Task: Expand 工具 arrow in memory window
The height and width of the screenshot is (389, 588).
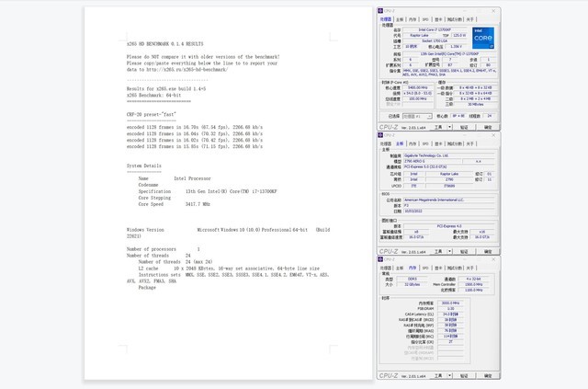Action: tap(449, 376)
